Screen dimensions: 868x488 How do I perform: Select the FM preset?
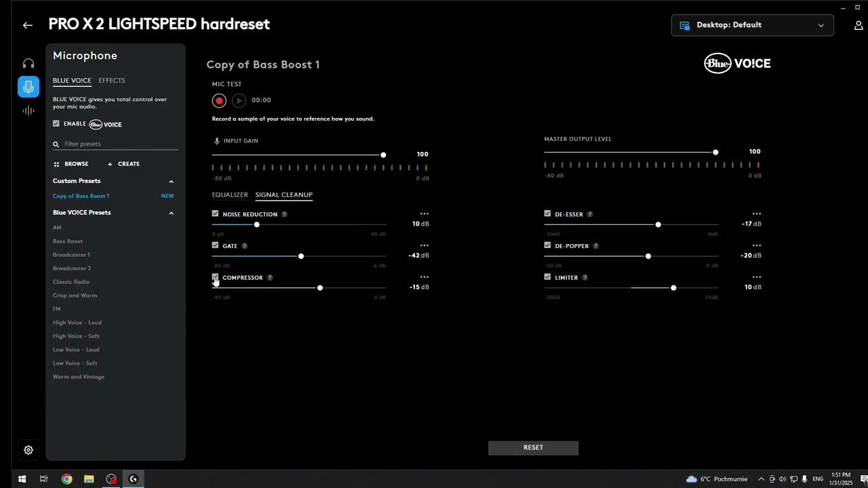click(x=57, y=309)
